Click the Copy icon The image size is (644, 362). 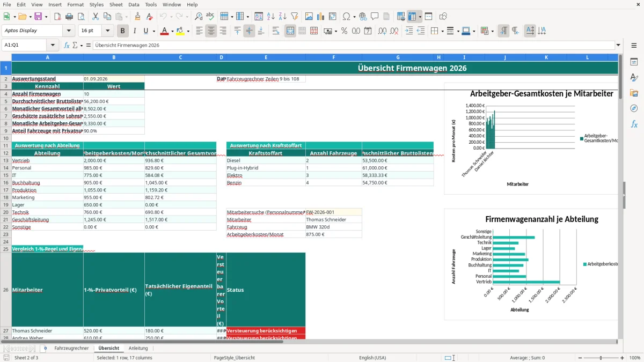pyautogui.click(x=107, y=17)
